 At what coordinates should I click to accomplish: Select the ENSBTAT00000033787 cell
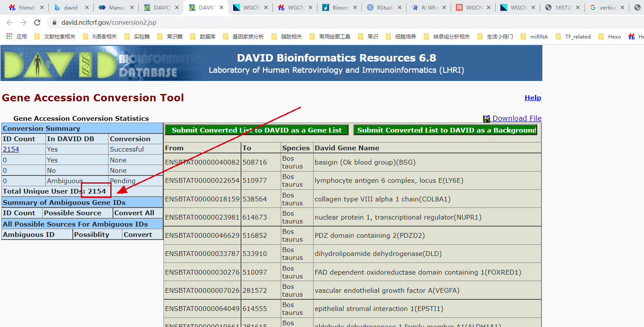[202, 254]
